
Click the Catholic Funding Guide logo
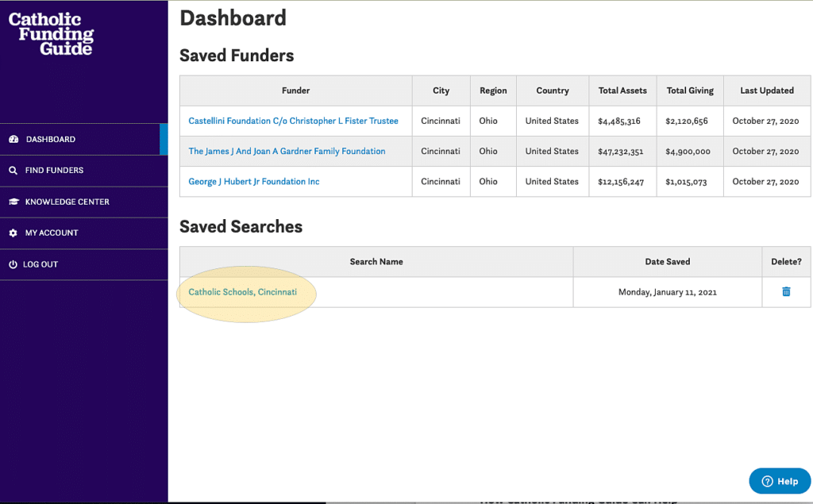[x=51, y=33]
